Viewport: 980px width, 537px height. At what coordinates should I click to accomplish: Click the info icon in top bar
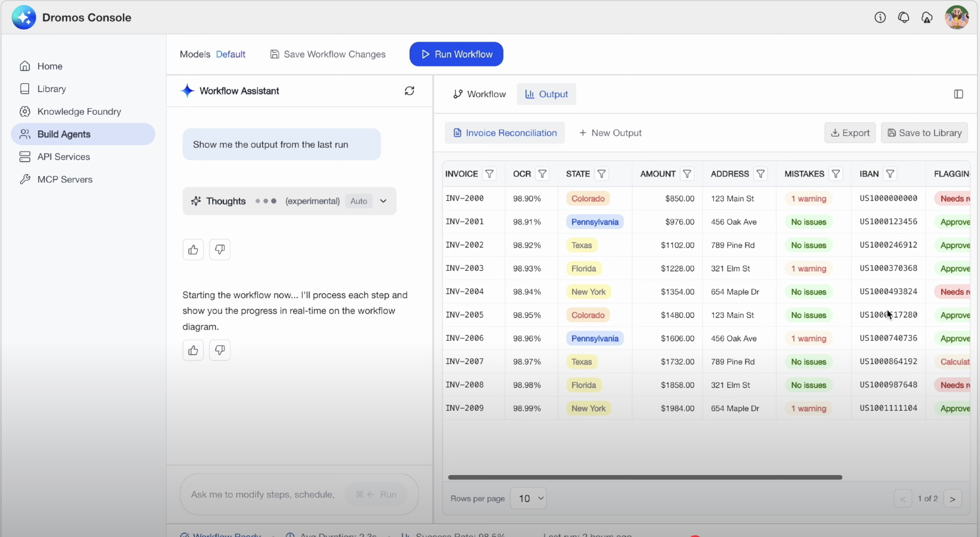[x=880, y=17]
